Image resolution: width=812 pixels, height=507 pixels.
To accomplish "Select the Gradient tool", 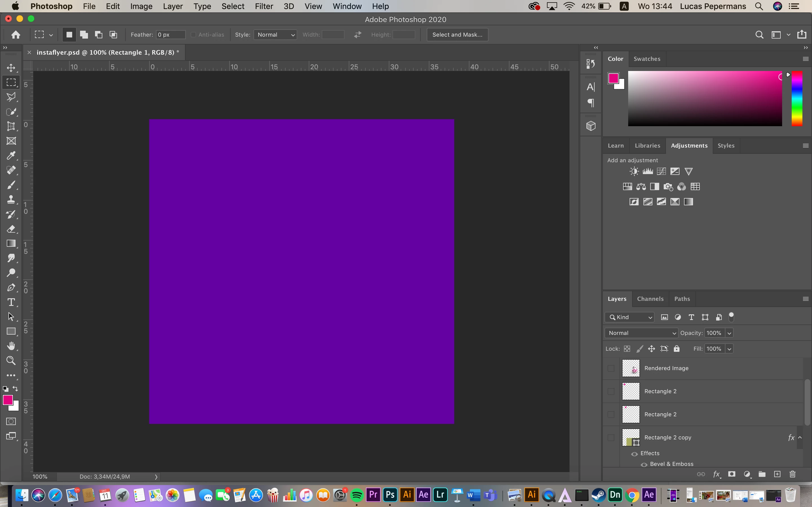I will tap(11, 244).
